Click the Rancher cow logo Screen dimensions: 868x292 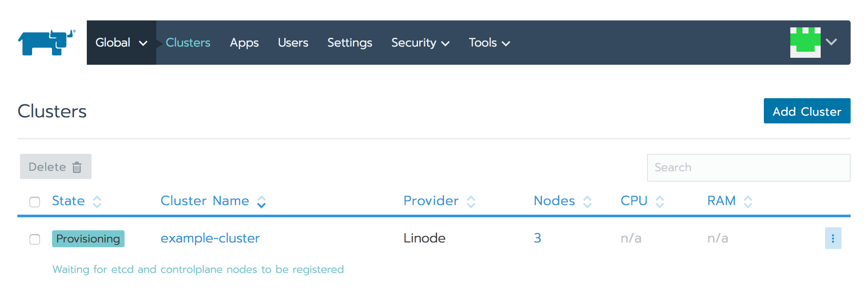pos(46,43)
